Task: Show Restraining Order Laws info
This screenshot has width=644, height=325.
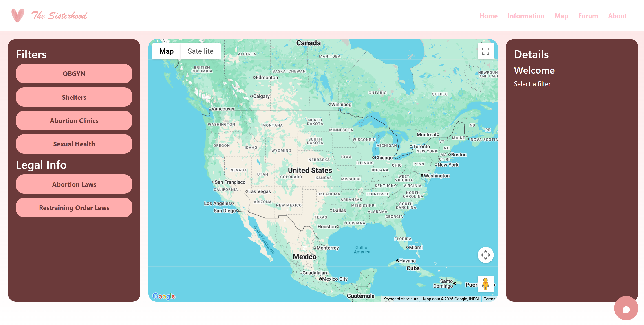Action: click(x=74, y=208)
